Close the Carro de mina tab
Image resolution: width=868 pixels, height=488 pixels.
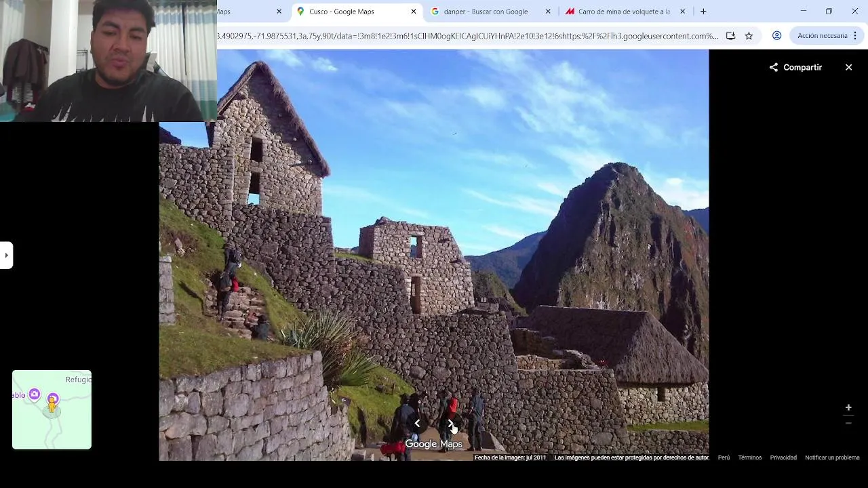682,12
